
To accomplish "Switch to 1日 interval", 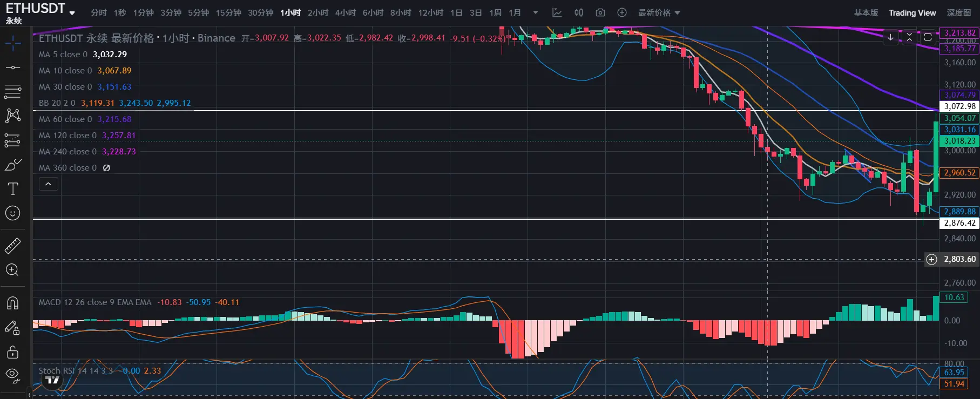I will coord(456,12).
